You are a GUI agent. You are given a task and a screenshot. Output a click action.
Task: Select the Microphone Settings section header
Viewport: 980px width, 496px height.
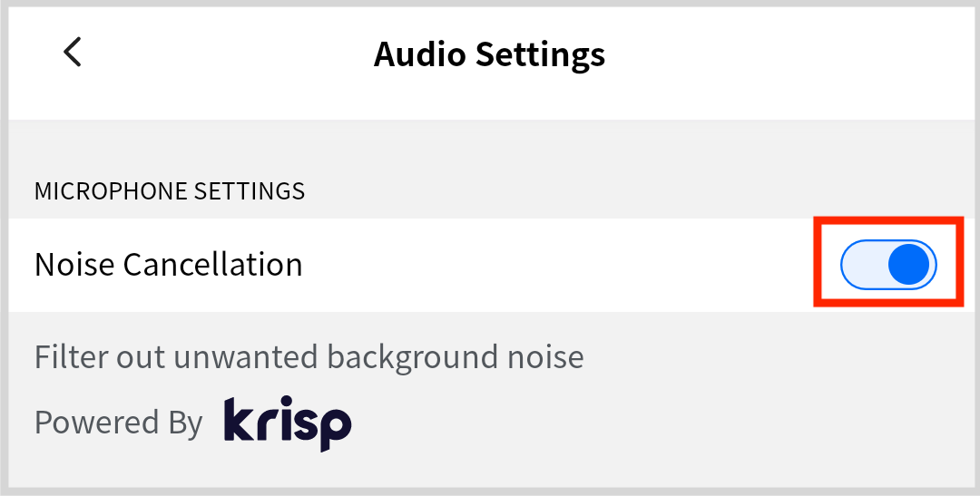pyautogui.click(x=170, y=191)
